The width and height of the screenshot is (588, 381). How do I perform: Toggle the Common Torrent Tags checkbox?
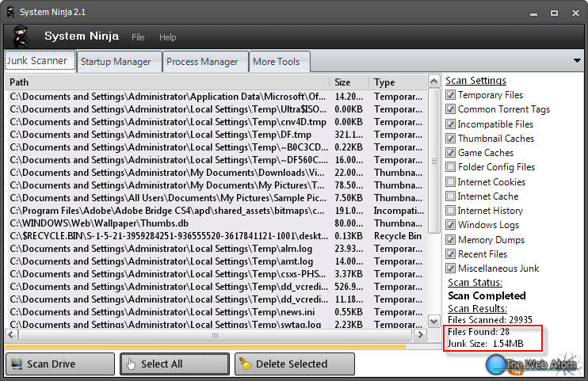tap(450, 109)
